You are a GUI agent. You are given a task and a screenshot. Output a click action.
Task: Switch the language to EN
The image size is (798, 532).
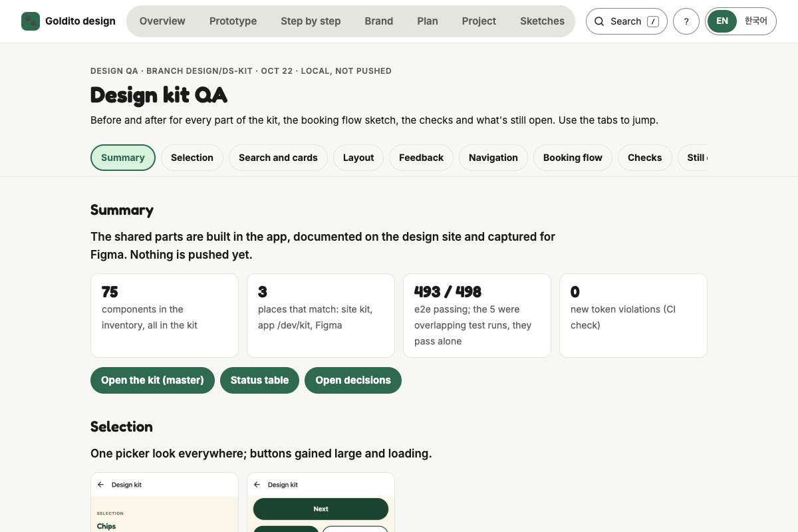[x=722, y=21]
